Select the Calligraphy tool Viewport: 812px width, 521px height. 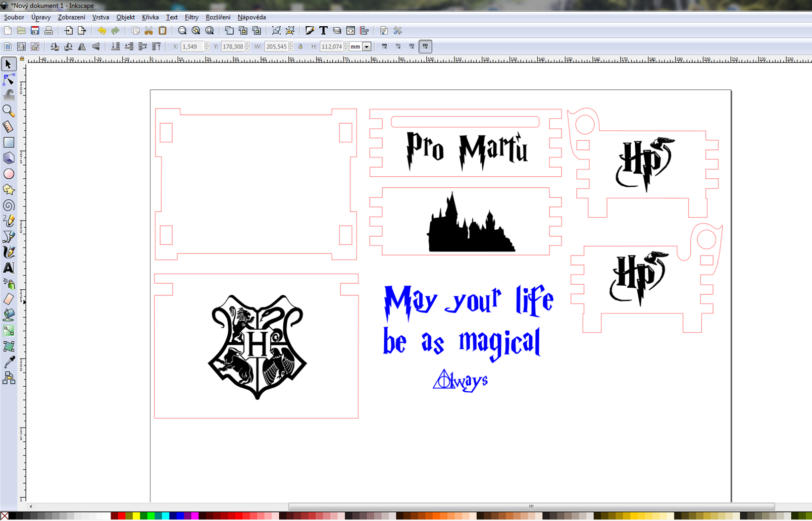[x=9, y=252]
